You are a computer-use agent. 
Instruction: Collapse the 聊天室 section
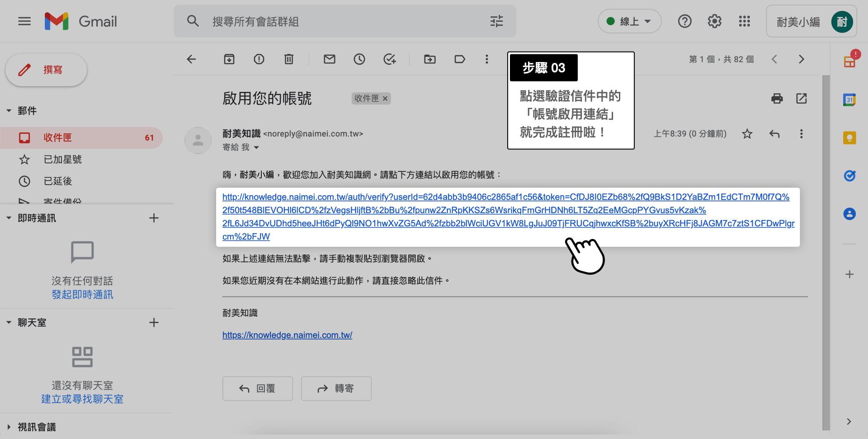tap(9, 323)
